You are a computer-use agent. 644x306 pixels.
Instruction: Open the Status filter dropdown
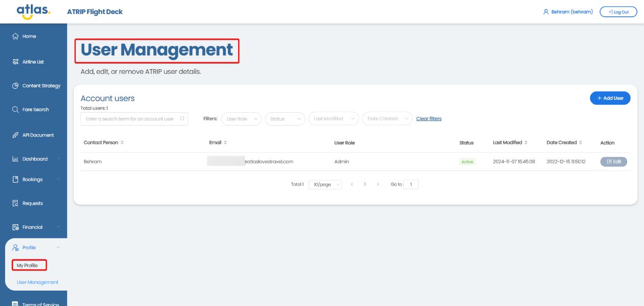285,119
